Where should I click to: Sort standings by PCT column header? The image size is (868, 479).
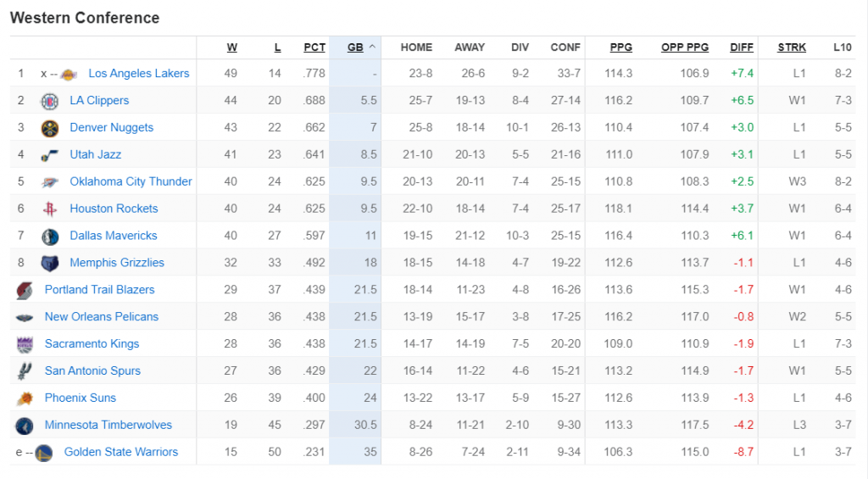tap(314, 47)
